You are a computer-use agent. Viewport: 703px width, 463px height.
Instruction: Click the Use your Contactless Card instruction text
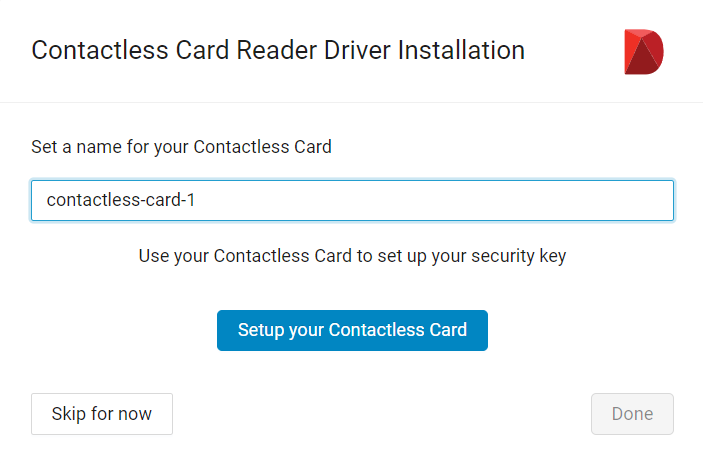pos(352,256)
